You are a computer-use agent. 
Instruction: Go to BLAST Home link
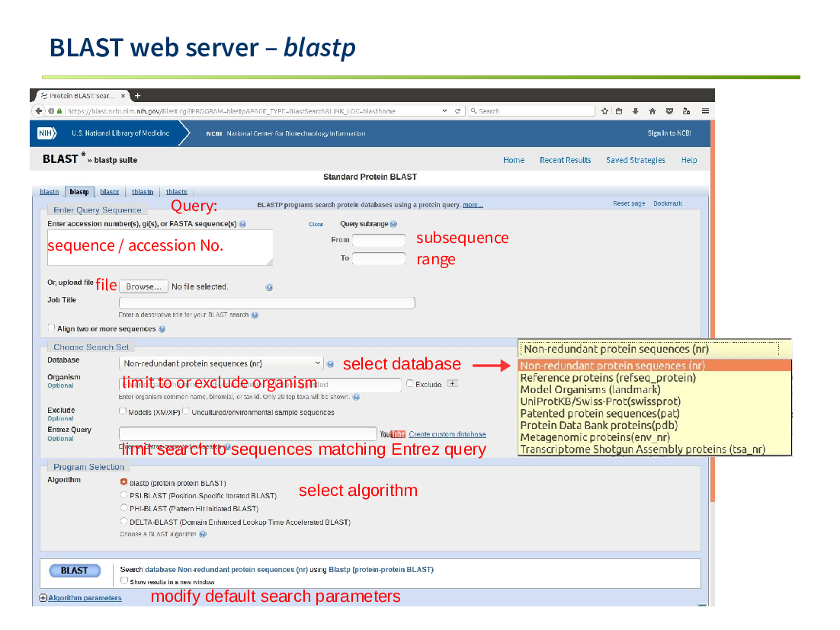pyautogui.click(x=514, y=160)
